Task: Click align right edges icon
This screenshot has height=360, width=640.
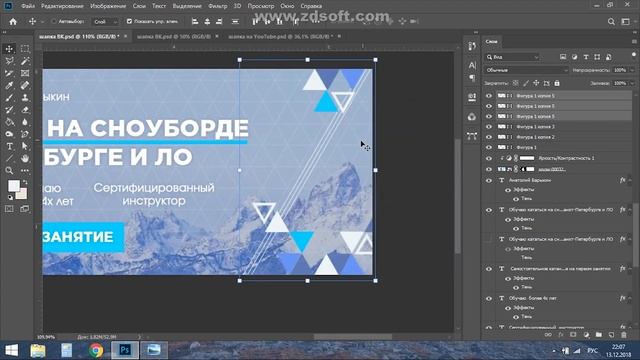Action: pos(219,22)
